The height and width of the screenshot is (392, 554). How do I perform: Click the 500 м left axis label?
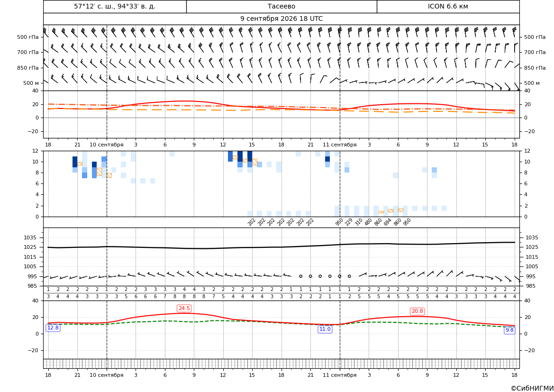coord(31,83)
